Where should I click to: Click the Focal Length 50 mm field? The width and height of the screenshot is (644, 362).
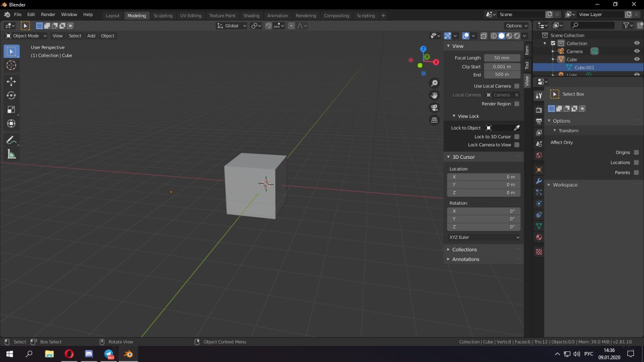(x=502, y=58)
